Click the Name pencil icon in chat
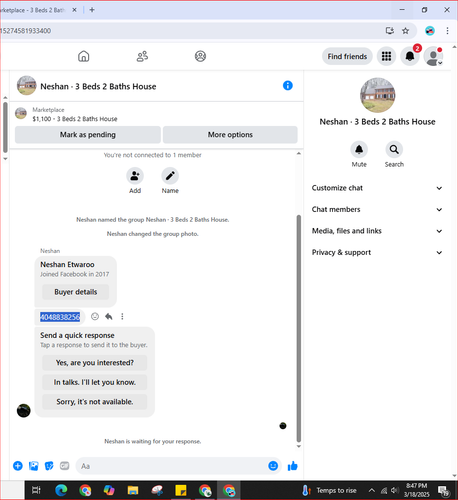This screenshot has height=500, width=458. (170, 176)
